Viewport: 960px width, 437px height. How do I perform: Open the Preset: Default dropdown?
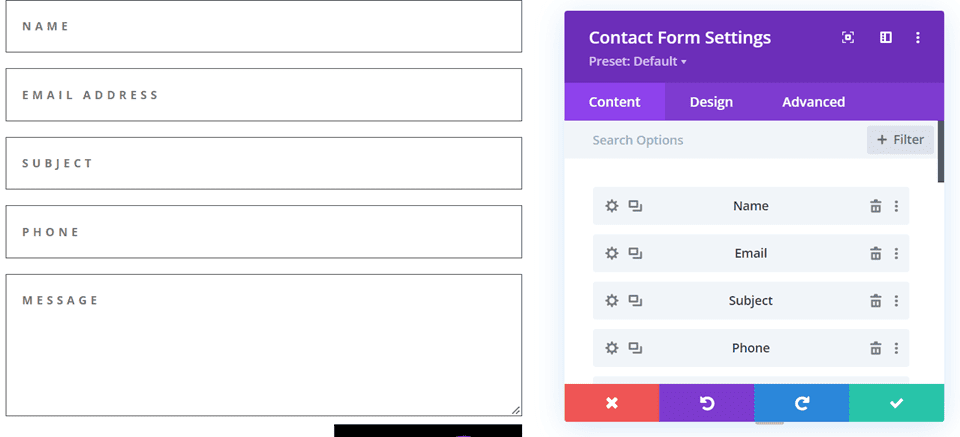point(638,62)
